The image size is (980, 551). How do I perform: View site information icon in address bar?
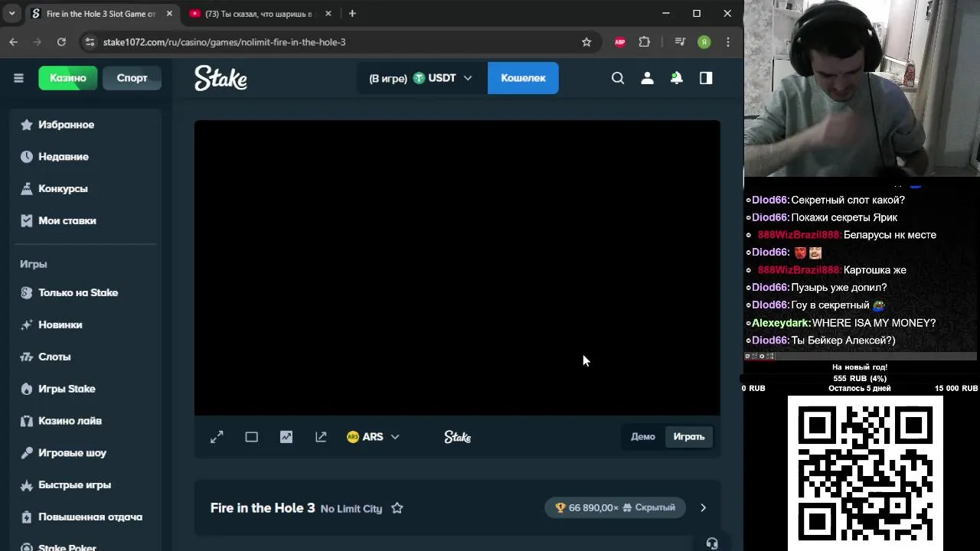[90, 42]
